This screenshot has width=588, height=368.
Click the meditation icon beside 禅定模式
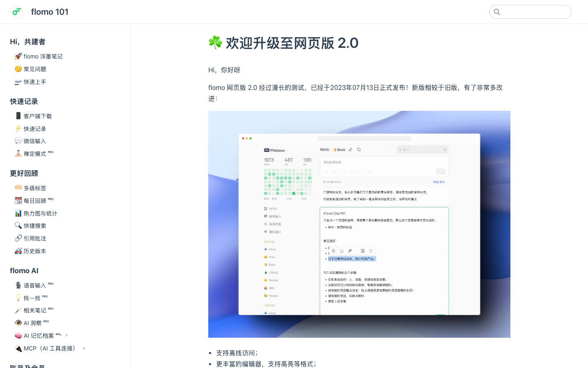pyautogui.click(x=18, y=154)
